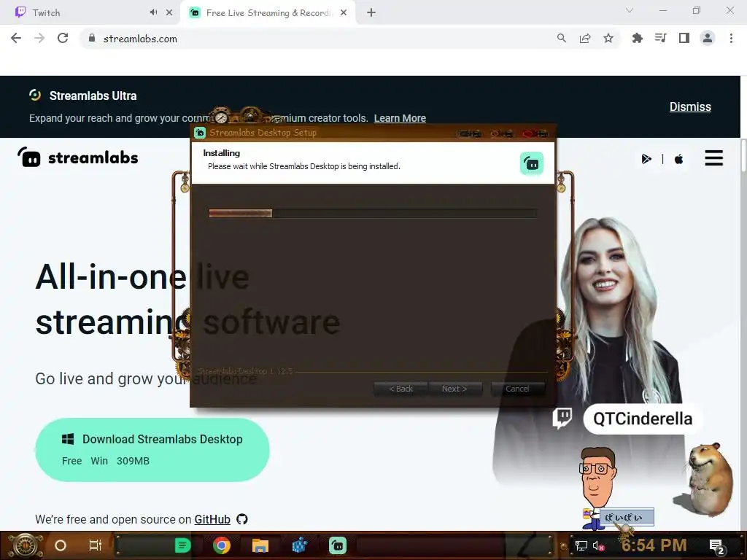
Task: Open the hamburger navigation menu
Action: (x=713, y=157)
